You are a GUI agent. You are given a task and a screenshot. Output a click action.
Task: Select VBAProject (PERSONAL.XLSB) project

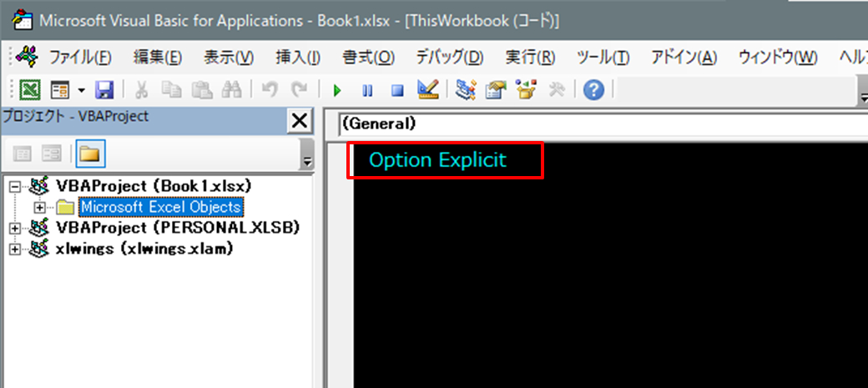178,228
